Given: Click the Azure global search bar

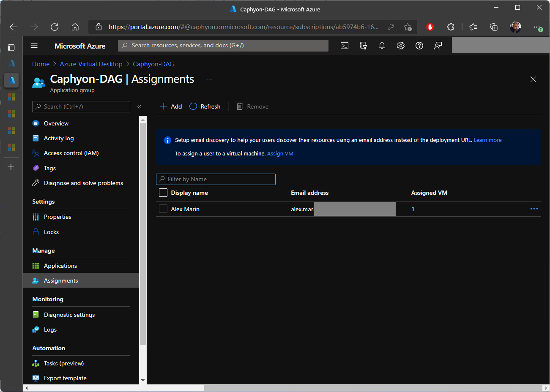Looking at the screenshot, I should click(223, 46).
